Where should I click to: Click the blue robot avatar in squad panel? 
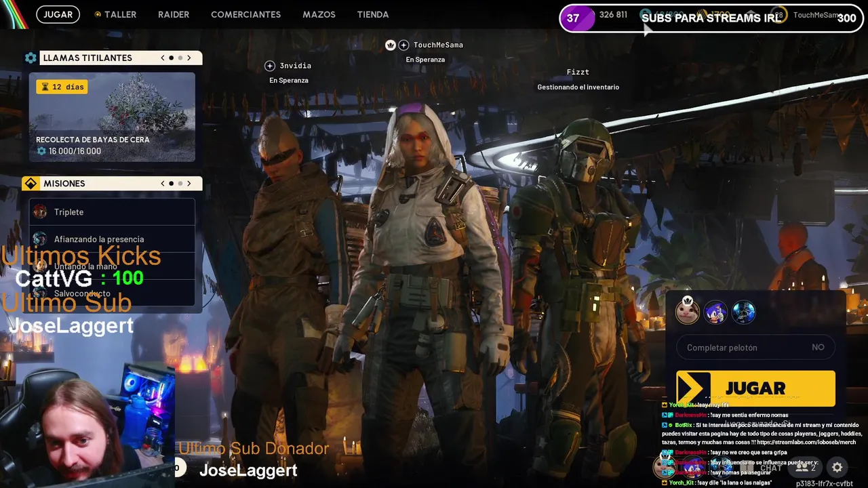coord(743,312)
